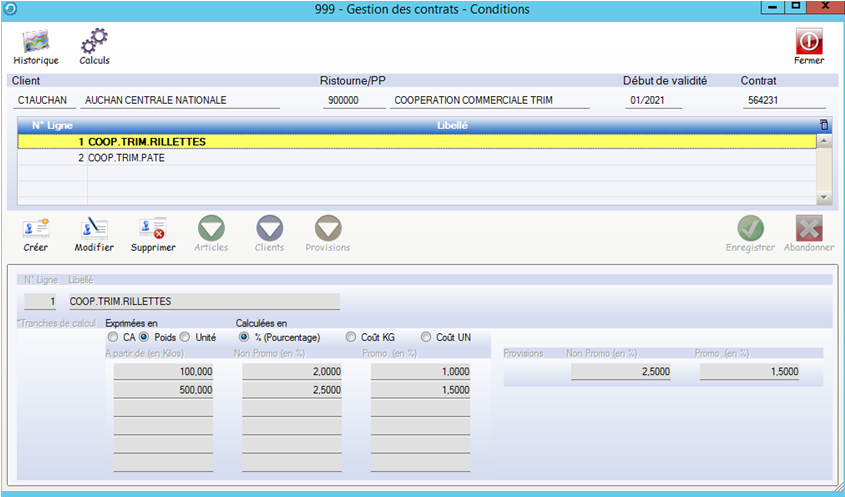Image resolution: width=845 pixels, height=497 pixels.
Task: Expand the Clients arrow button
Action: (x=269, y=230)
